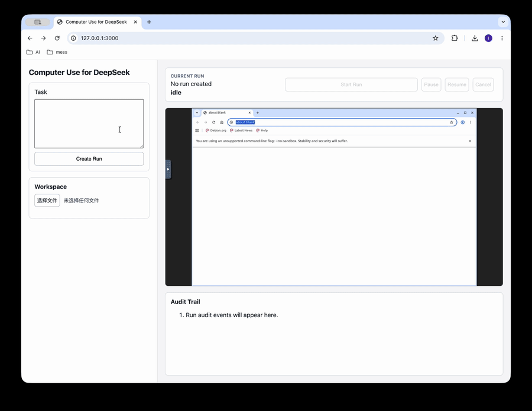Open the profile icon in the remote browser
The image size is (532, 411).
point(462,122)
